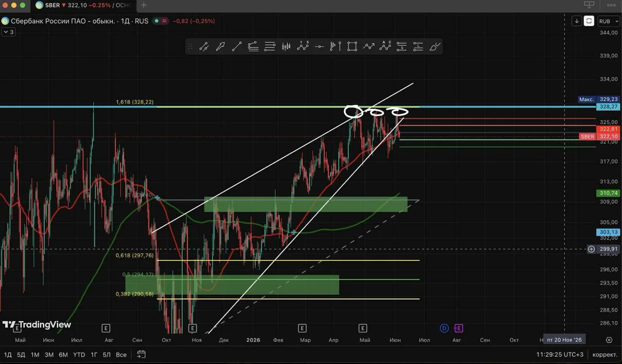Click the earnings 'E' marker near Ноя

[x=192, y=329]
